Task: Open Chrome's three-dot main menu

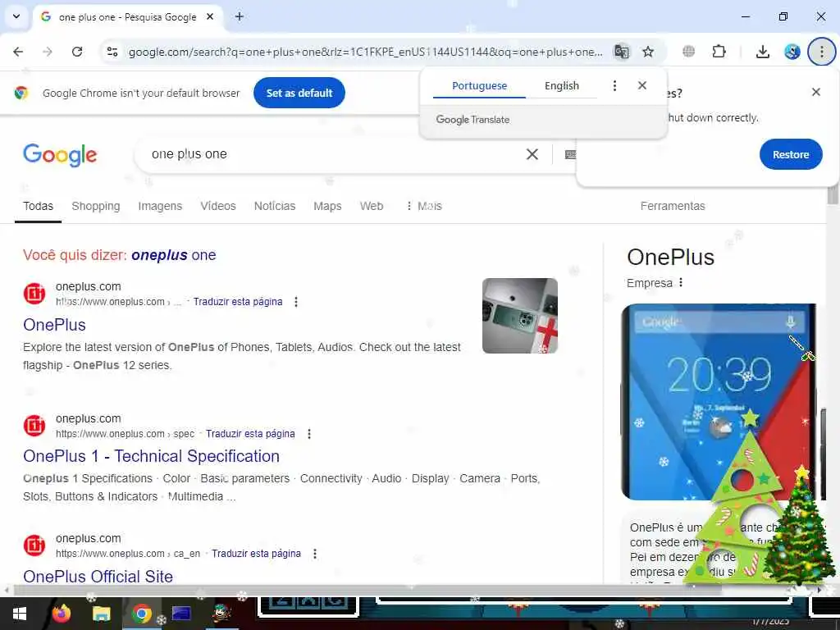Action: (821, 52)
